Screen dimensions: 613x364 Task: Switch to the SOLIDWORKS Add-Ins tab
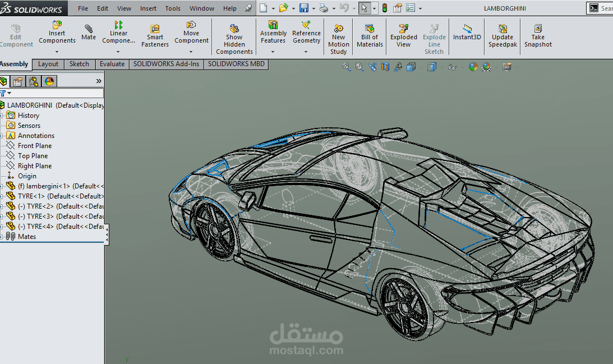coord(166,64)
